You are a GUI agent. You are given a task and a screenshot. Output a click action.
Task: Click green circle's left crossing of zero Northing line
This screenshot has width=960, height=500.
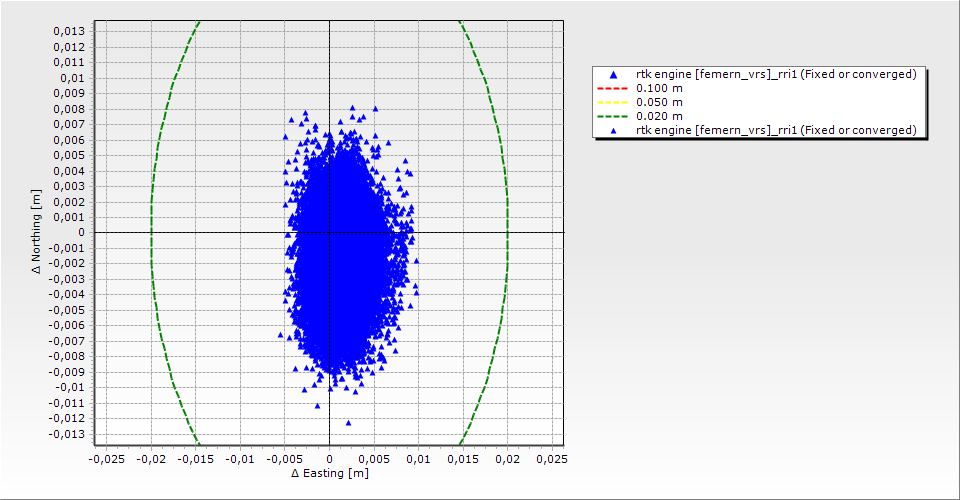tap(151, 232)
